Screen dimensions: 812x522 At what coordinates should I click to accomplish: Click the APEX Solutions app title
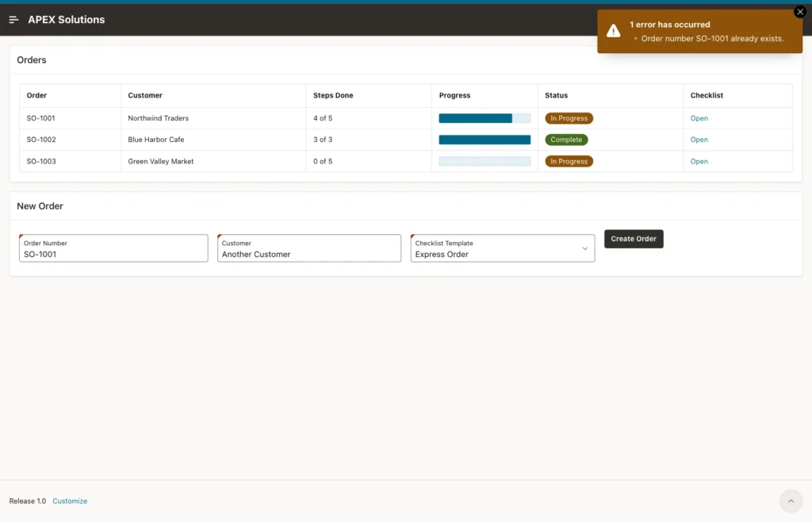pyautogui.click(x=67, y=20)
